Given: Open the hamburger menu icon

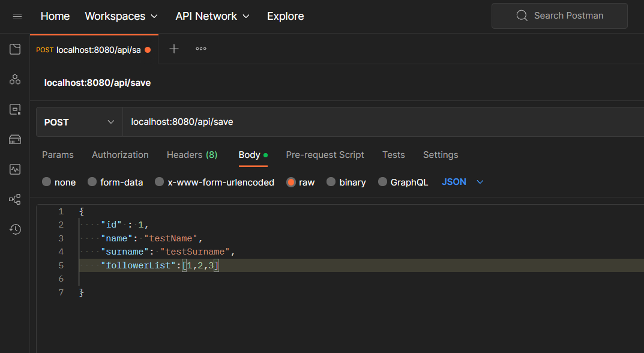Looking at the screenshot, I should tap(17, 16).
